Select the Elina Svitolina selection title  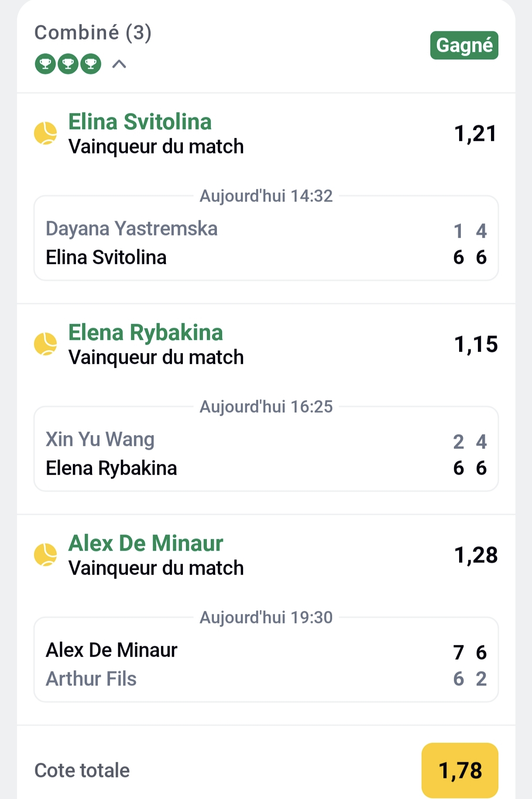140,122
